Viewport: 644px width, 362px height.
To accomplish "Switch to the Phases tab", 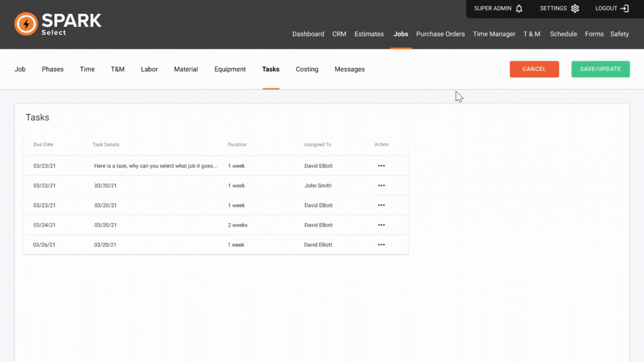I will click(x=53, y=69).
